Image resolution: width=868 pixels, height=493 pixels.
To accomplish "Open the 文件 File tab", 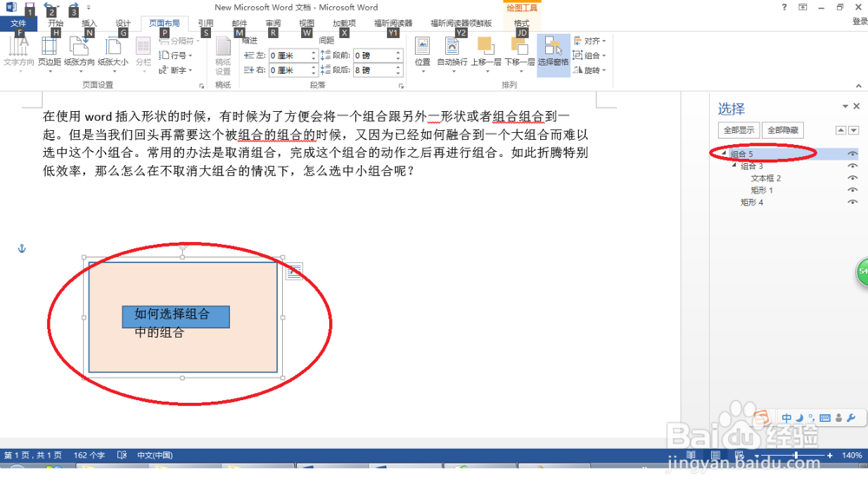I will click(18, 23).
